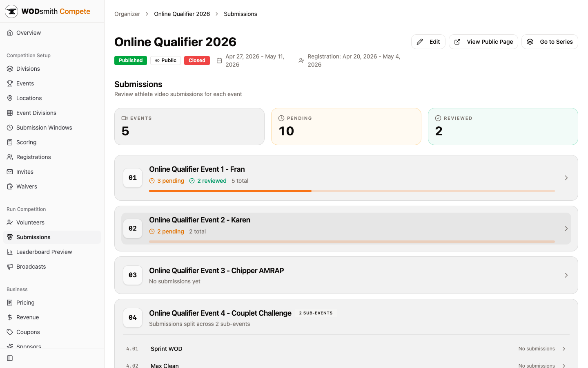Click the Waivers document icon

(x=10, y=186)
